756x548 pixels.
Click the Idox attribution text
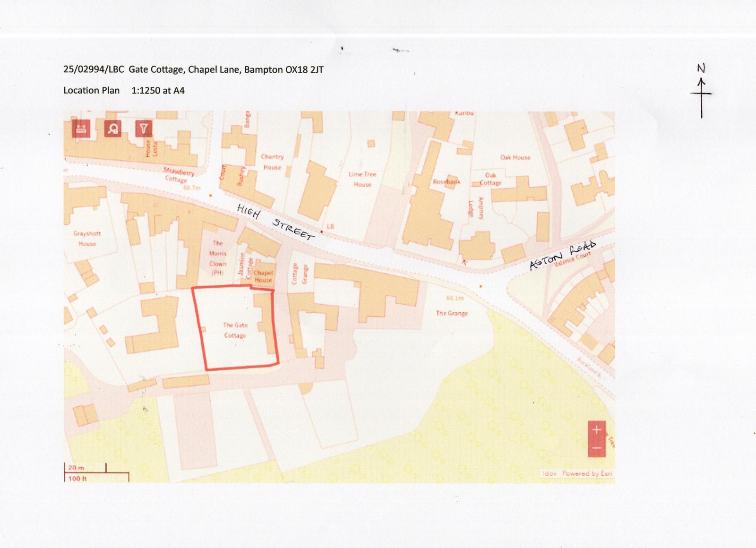(550, 473)
